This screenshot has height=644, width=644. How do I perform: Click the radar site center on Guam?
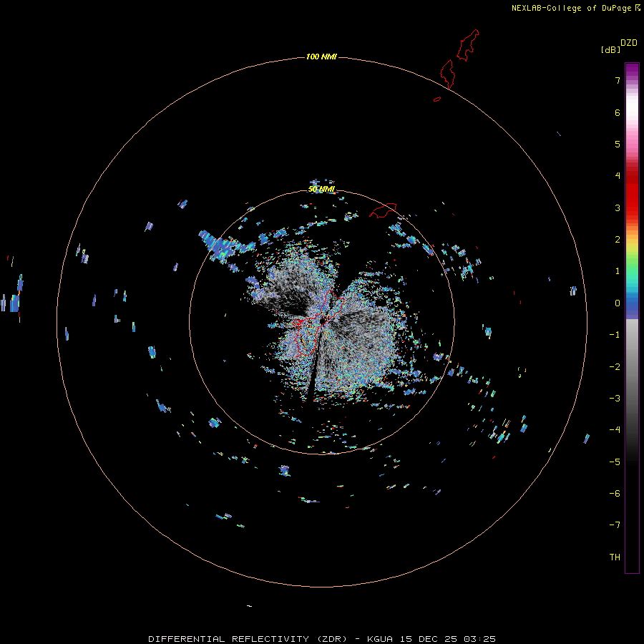(x=323, y=321)
